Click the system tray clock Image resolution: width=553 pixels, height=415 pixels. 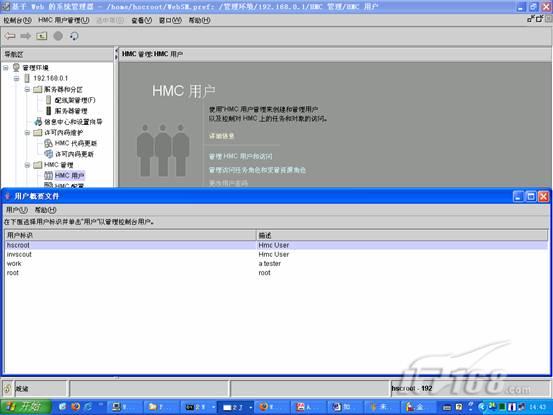(x=537, y=407)
